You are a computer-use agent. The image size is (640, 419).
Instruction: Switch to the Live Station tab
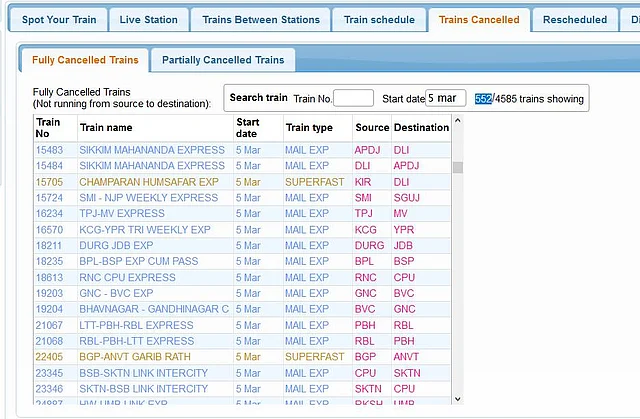coord(149,20)
